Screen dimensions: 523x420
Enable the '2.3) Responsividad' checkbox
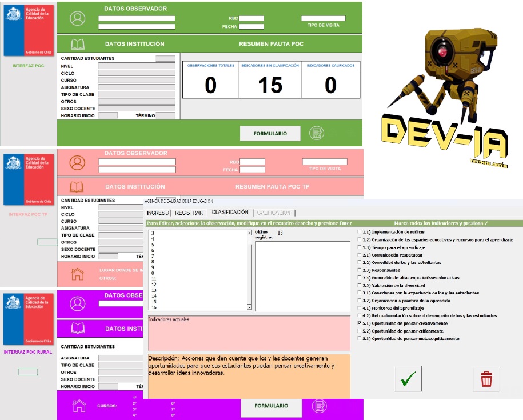pyautogui.click(x=359, y=270)
